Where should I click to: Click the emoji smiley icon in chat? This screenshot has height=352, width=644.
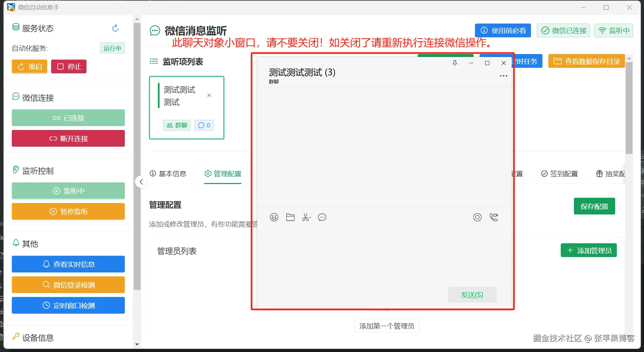[274, 217]
